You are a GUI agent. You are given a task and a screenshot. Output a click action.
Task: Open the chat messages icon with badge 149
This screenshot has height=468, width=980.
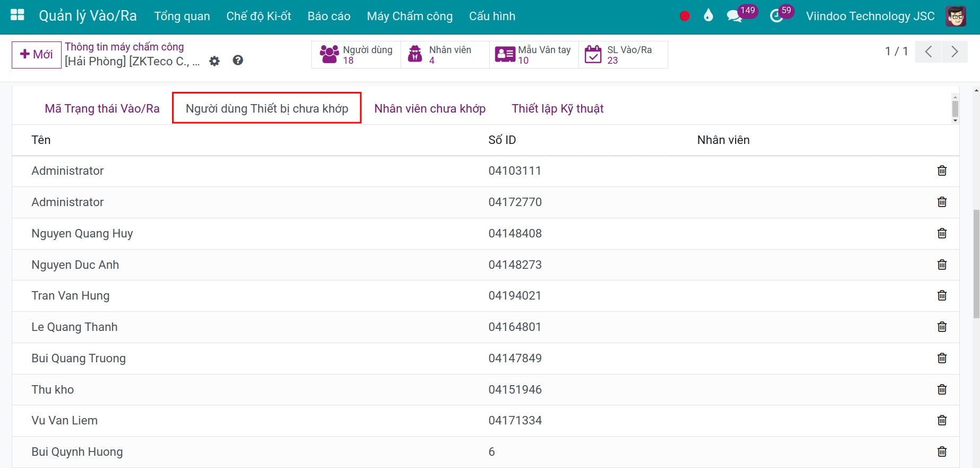pos(734,16)
